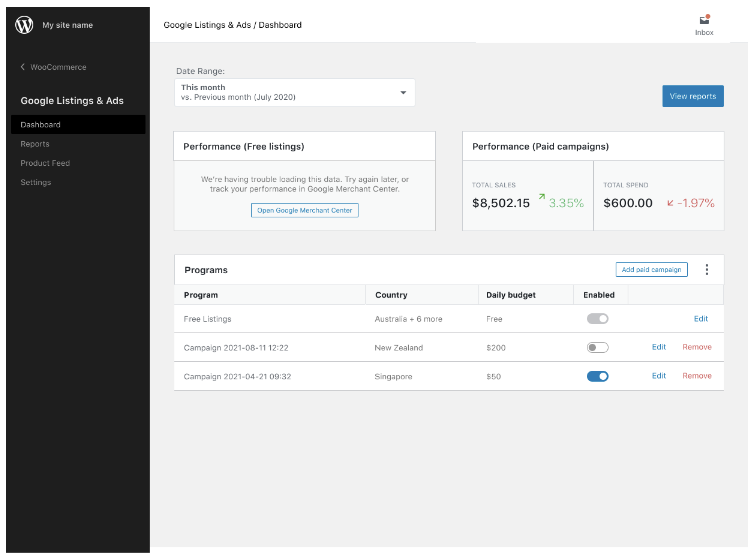
Task: Select Dashboard in the sidebar
Action: [x=40, y=124]
